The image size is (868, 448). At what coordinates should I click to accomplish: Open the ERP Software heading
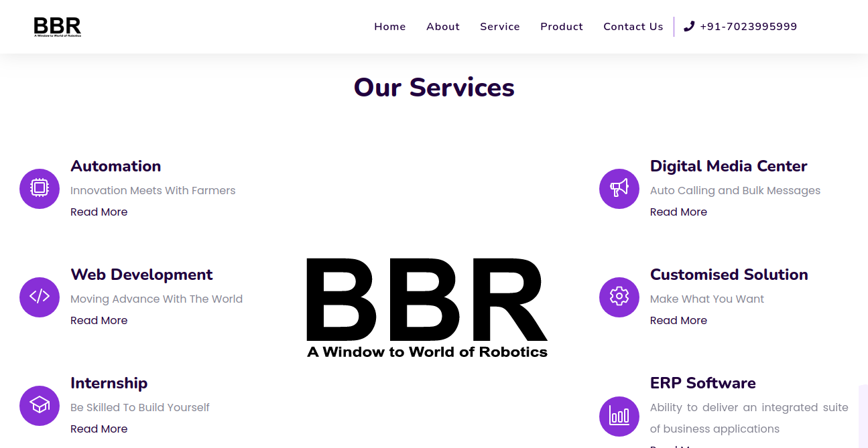[x=703, y=383]
